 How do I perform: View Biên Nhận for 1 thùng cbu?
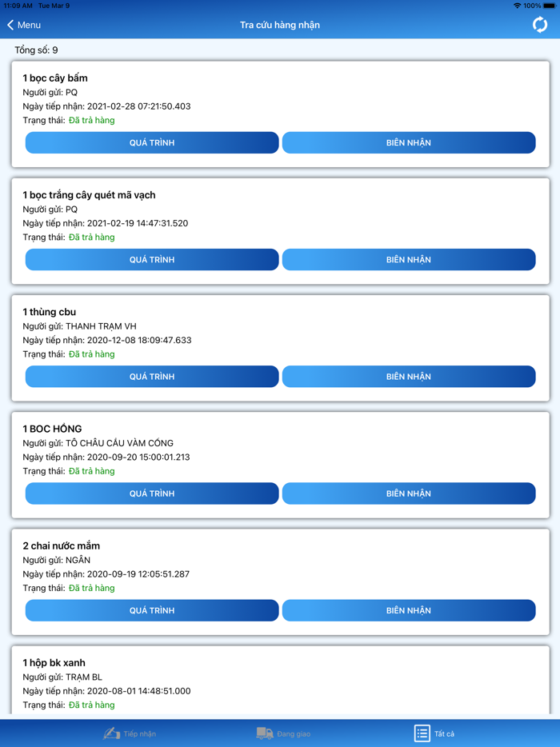pos(409,377)
